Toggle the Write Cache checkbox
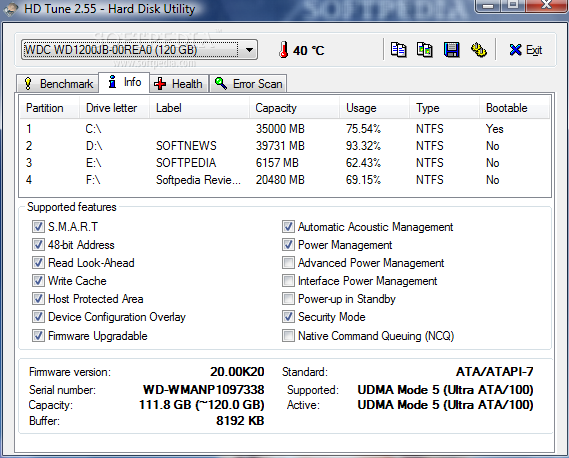Image resolution: width=569 pixels, height=458 pixels. 38,281
